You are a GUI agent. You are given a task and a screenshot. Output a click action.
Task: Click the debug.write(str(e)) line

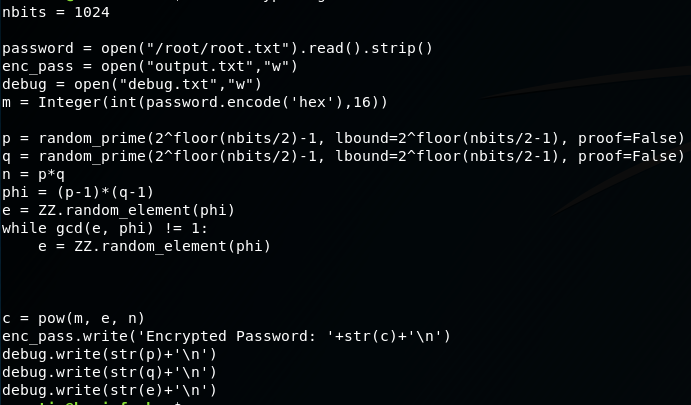tap(109, 390)
